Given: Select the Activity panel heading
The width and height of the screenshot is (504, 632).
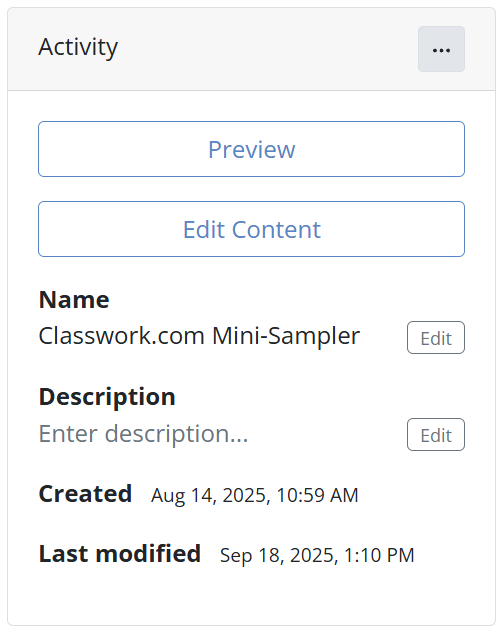Looking at the screenshot, I should 78,48.
